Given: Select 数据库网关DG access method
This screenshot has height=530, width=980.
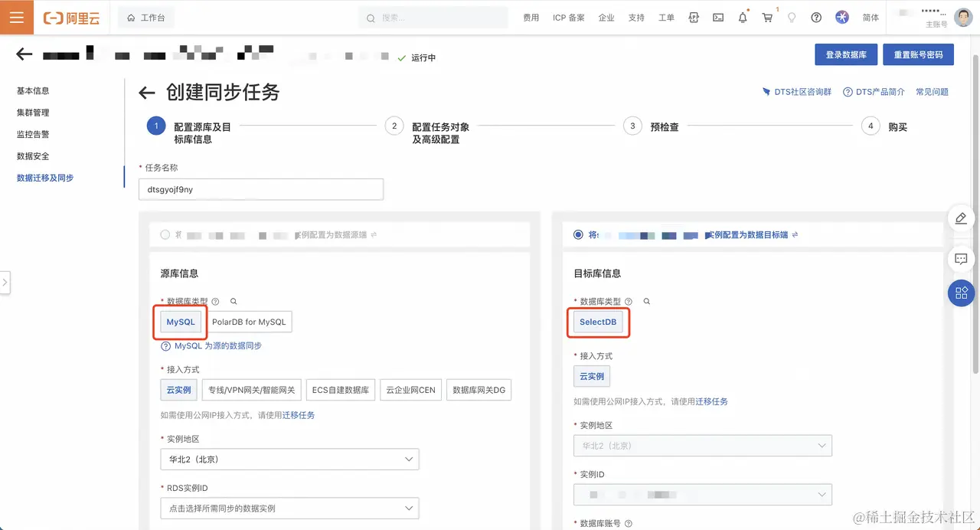Looking at the screenshot, I should 479,390.
